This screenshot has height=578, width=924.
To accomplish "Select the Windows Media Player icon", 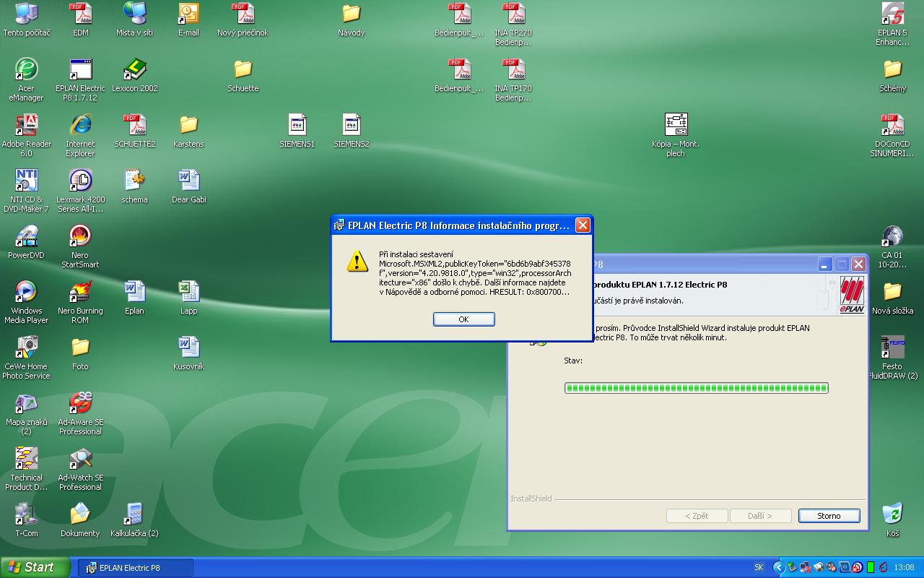I will pos(27,303).
